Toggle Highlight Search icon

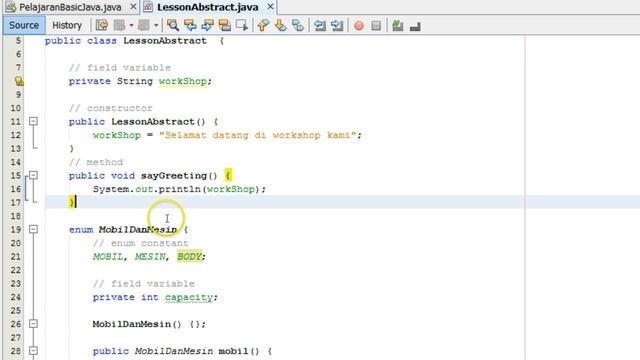(x=225, y=25)
